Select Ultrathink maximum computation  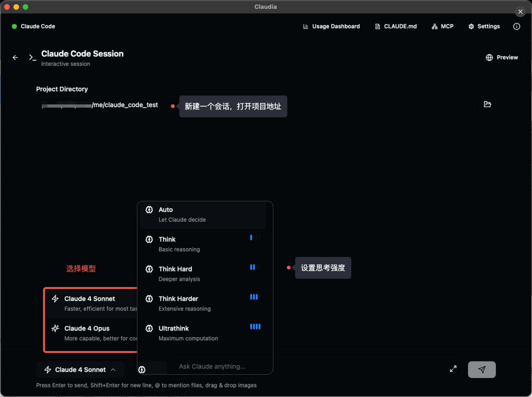pyautogui.click(x=203, y=333)
